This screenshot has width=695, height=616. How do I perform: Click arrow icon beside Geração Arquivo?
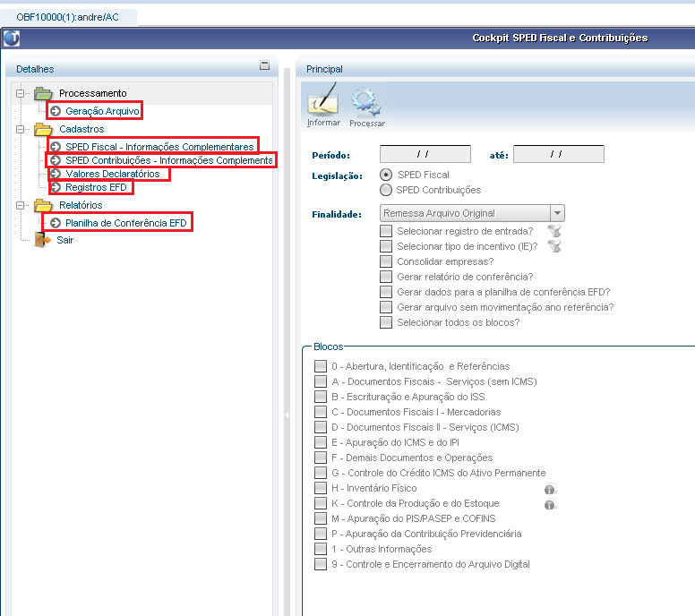pos(56,111)
